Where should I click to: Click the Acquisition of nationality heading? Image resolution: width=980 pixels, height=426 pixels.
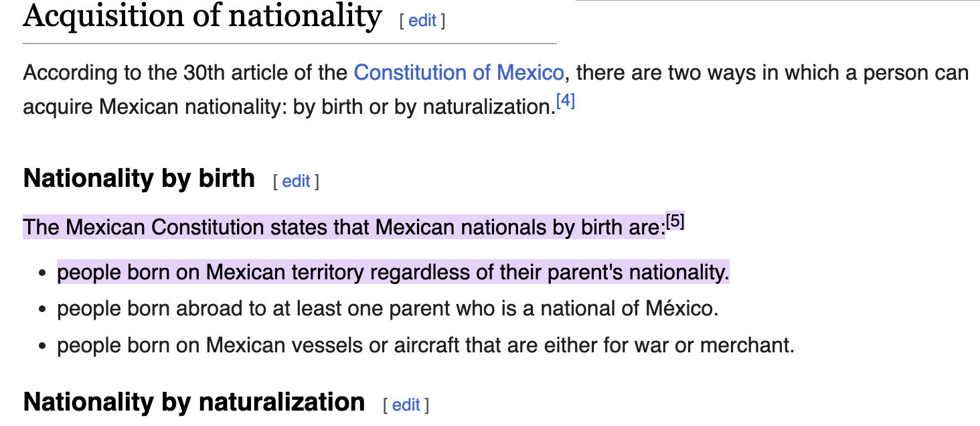click(x=202, y=16)
